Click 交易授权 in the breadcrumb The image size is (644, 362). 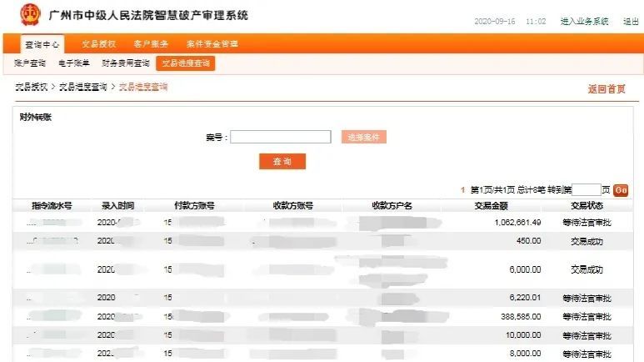pos(32,87)
